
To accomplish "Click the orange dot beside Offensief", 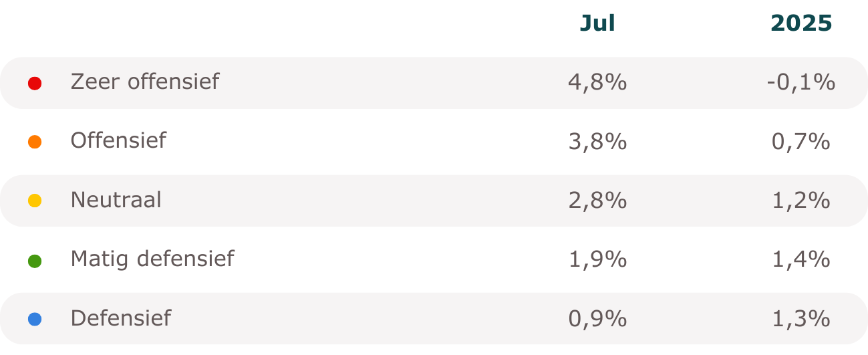I will [x=35, y=142].
